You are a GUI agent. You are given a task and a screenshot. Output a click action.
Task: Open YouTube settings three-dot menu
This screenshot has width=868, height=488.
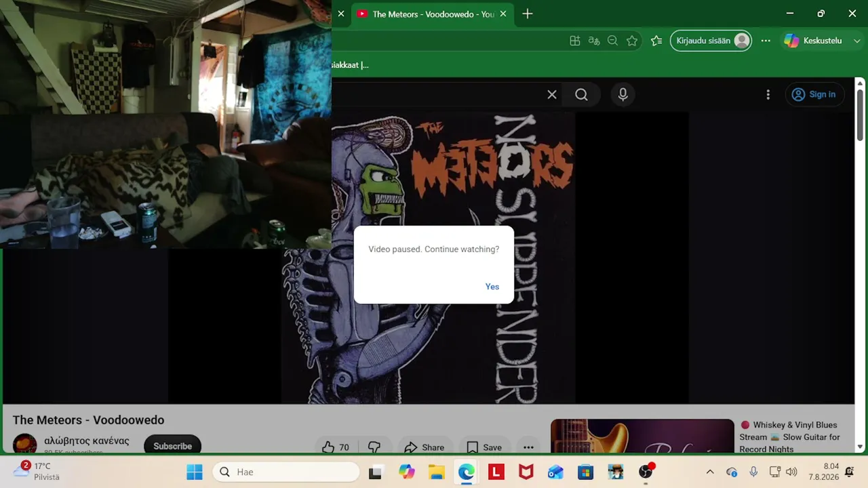tap(768, 95)
